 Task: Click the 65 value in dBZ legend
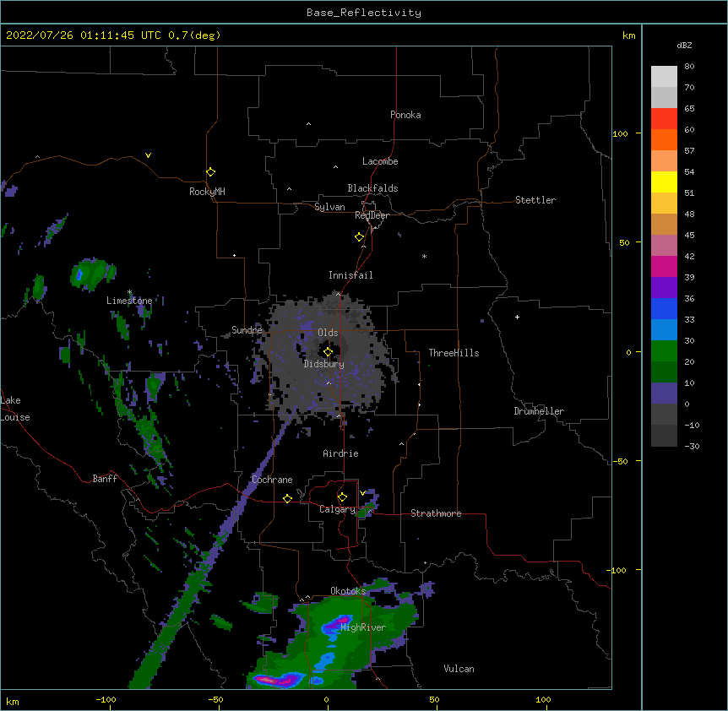689,109
